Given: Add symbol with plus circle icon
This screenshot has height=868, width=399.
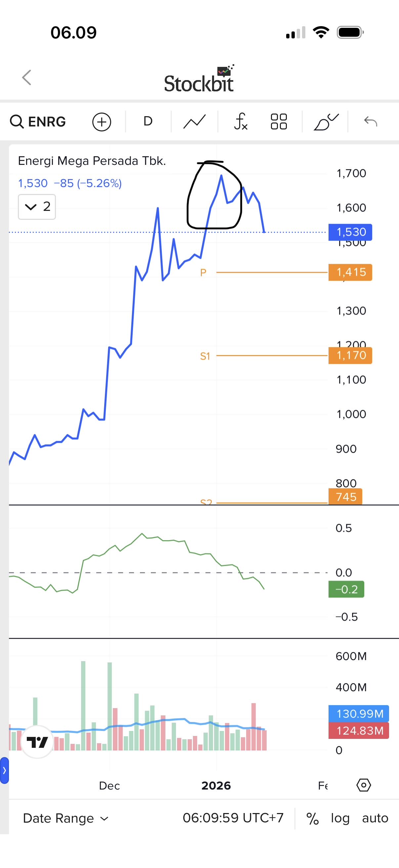Looking at the screenshot, I should 102,121.
